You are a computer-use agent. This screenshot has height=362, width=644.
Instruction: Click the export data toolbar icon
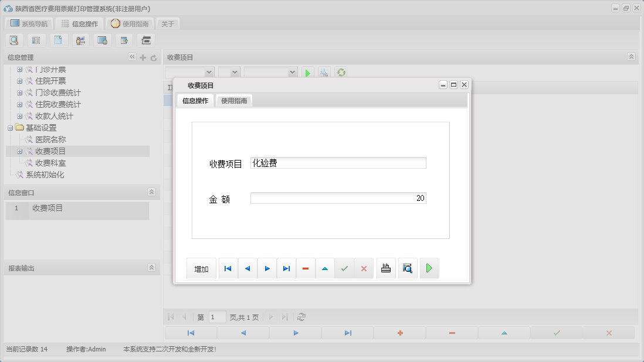point(123,40)
